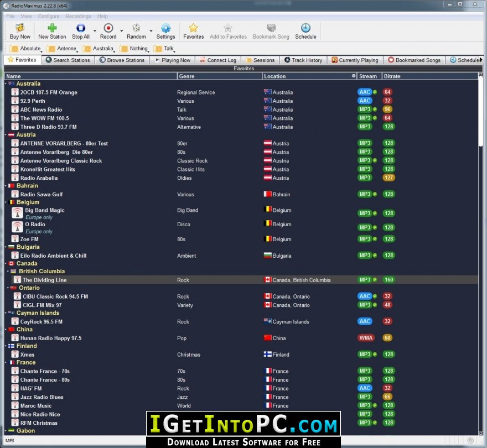Click the MP3 badge for Radio Sawa Gulf
The height and width of the screenshot is (448, 487).
pyautogui.click(x=365, y=194)
